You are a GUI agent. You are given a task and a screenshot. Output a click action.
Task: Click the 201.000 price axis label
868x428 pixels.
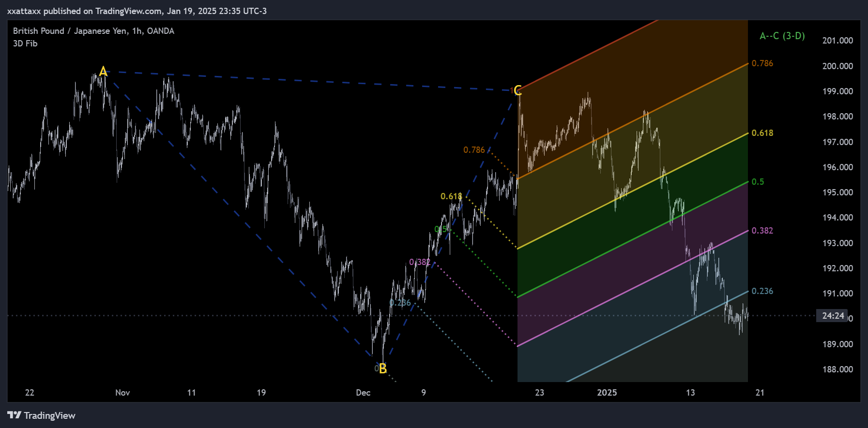pos(838,41)
